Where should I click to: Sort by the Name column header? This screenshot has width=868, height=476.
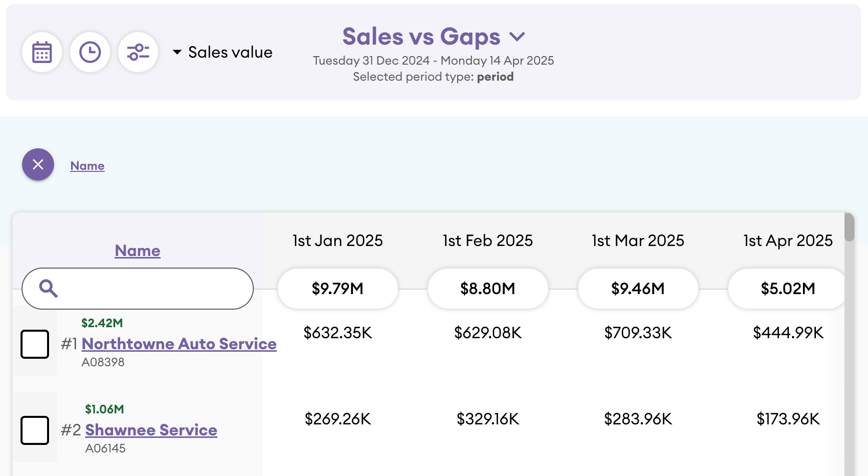point(137,251)
